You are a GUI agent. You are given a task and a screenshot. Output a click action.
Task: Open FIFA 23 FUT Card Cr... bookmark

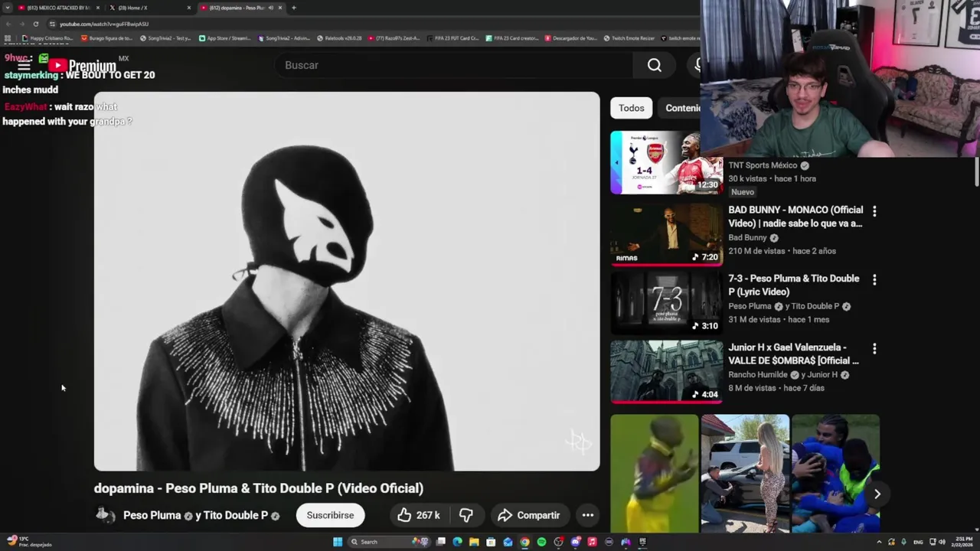pos(453,38)
